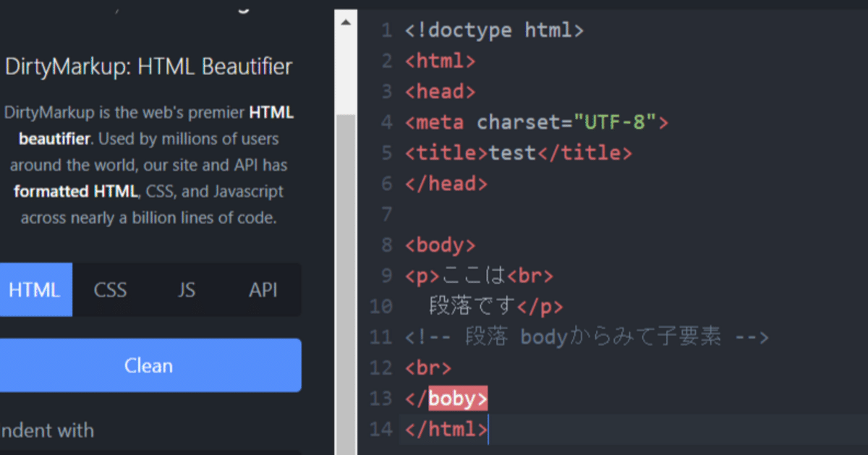The height and width of the screenshot is (455, 868).
Task: Click the opening <body> tag
Action: [x=441, y=244]
